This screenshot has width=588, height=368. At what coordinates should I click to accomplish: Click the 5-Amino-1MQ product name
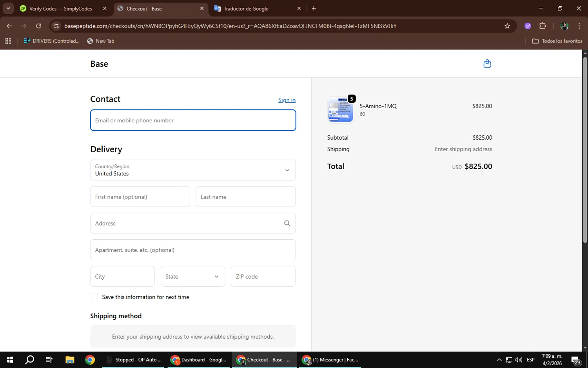(378, 106)
